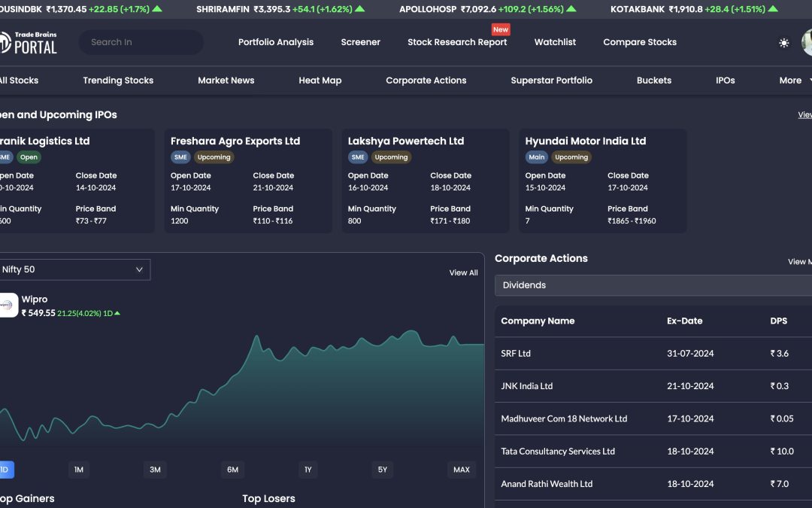The image size is (812, 508).
Task: Expand the More dropdown menu
Action: click(795, 81)
